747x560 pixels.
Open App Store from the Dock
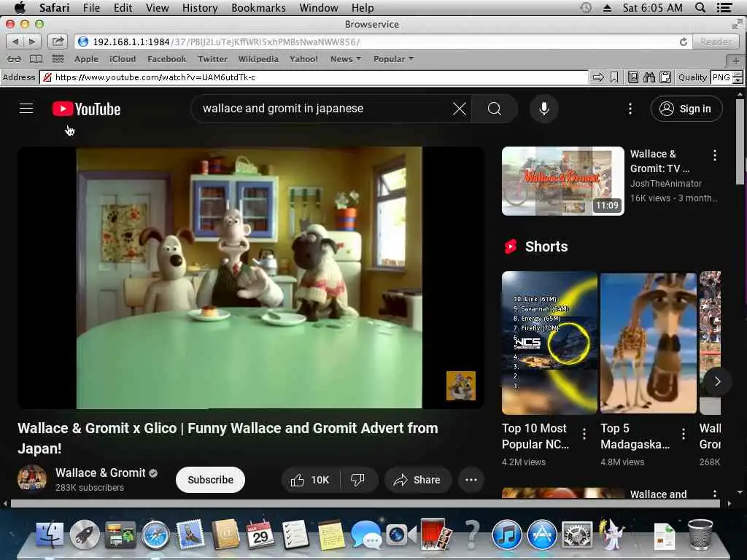542,534
